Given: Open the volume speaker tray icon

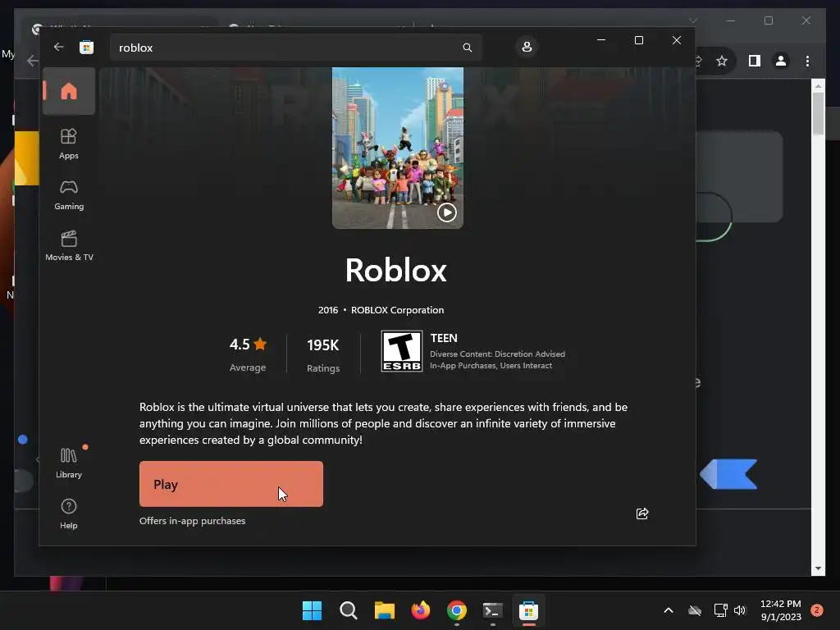Looking at the screenshot, I should (740, 610).
